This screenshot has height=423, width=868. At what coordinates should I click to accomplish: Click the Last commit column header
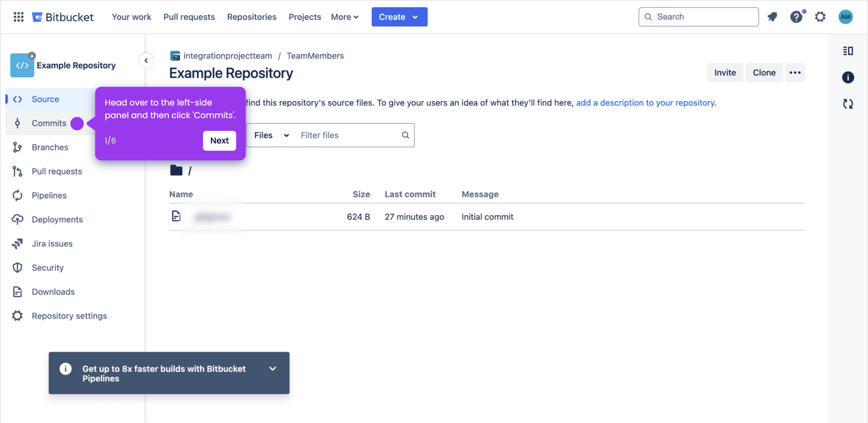[410, 194]
